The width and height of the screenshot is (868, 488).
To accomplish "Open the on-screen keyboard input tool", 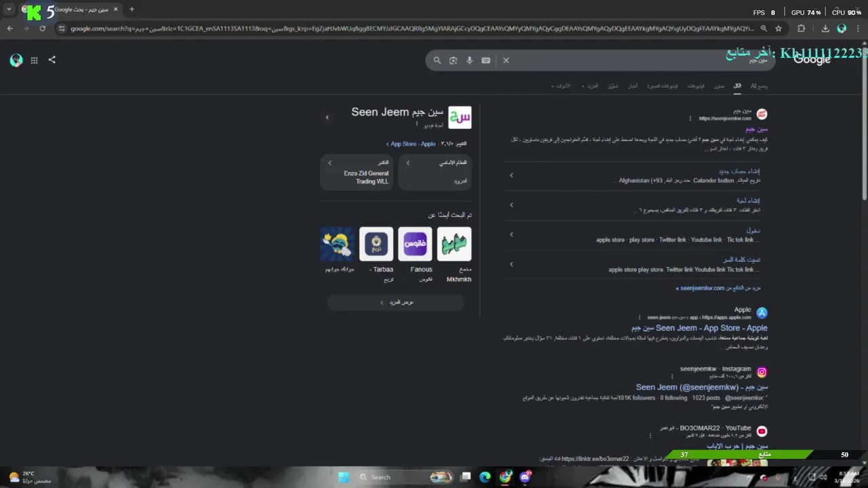I will pos(486,60).
